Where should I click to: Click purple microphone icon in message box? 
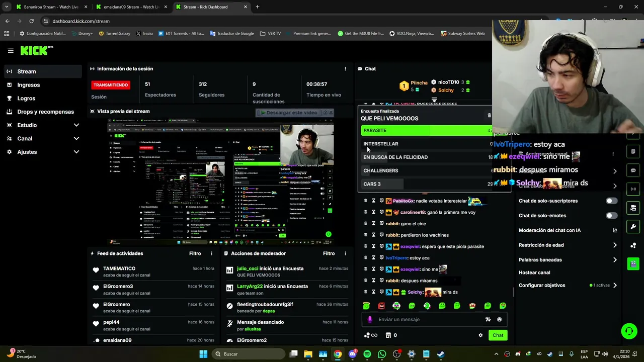[x=370, y=319]
